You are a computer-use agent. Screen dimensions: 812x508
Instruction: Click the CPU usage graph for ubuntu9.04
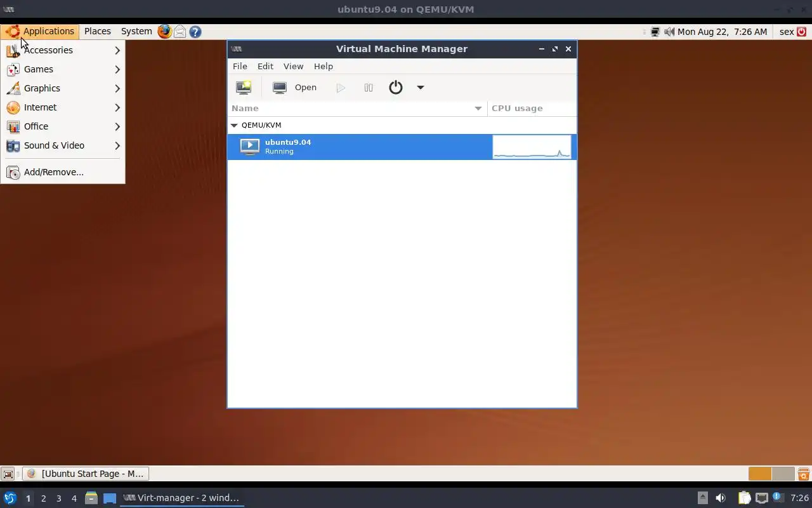click(x=532, y=147)
